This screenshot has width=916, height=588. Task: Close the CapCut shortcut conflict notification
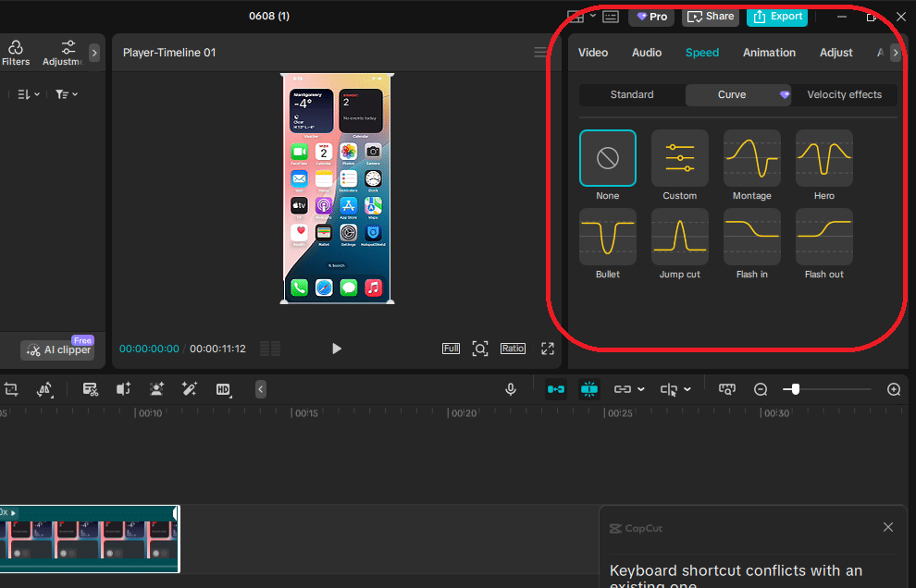(x=888, y=527)
